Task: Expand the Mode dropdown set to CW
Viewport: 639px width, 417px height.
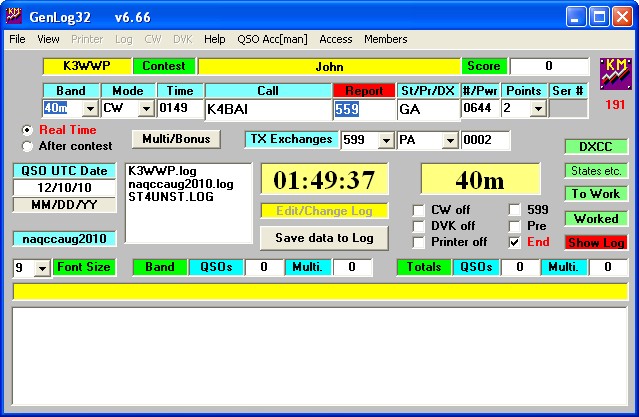Action: [x=145, y=109]
